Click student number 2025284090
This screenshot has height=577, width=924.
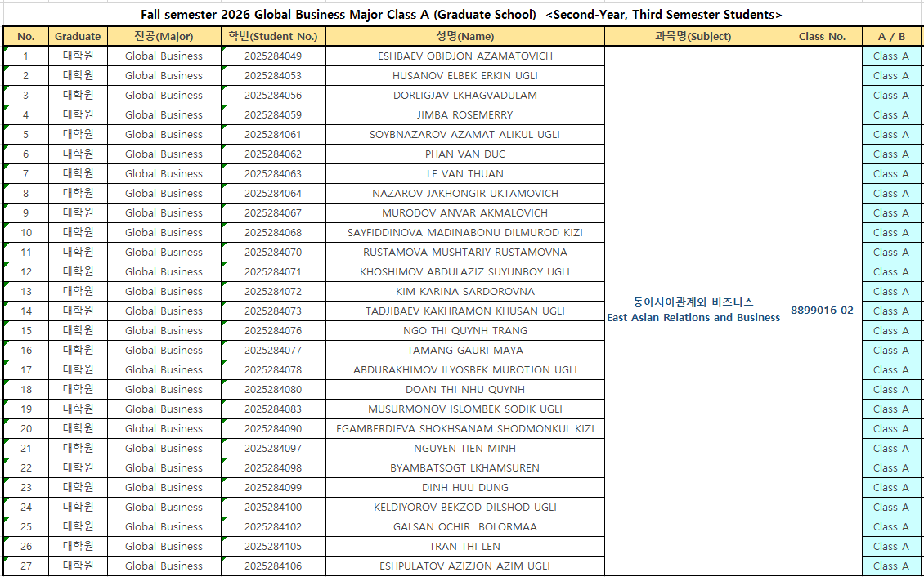273,428
